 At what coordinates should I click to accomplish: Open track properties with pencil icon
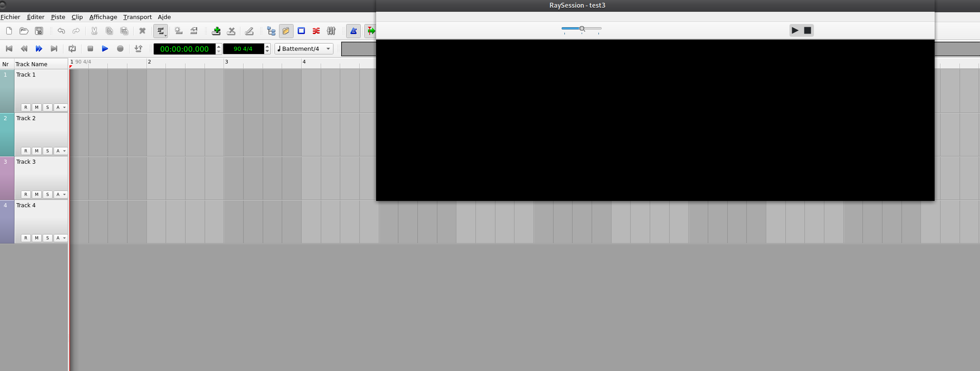(249, 31)
